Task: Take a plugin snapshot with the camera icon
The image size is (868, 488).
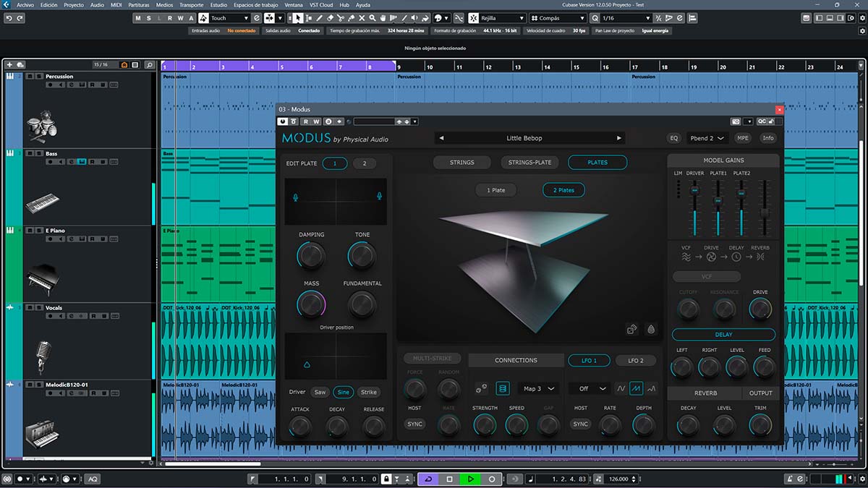Action: point(736,121)
